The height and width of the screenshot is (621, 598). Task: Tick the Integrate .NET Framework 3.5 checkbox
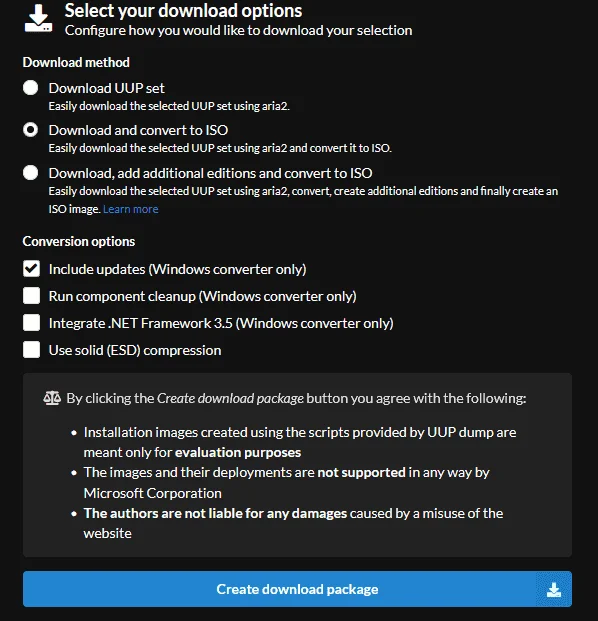pos(31,323)
